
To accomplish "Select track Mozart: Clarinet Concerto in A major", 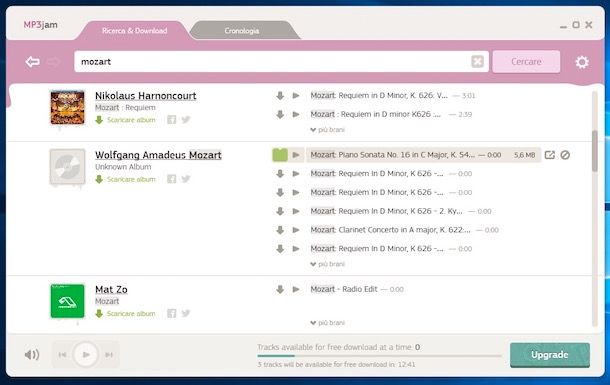I will (x=390, y=230).
